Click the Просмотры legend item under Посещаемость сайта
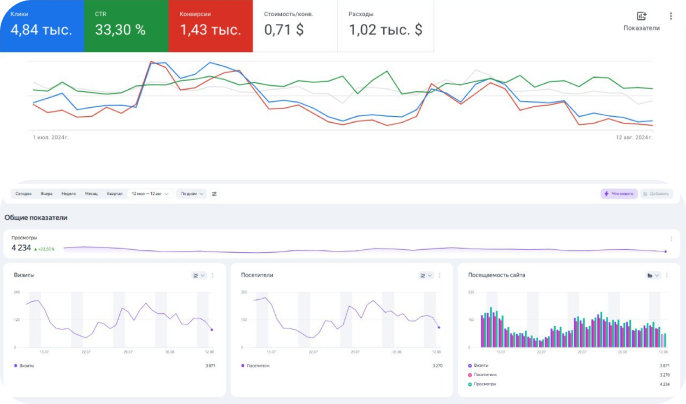686x404 pixels. tap(486, 384)
